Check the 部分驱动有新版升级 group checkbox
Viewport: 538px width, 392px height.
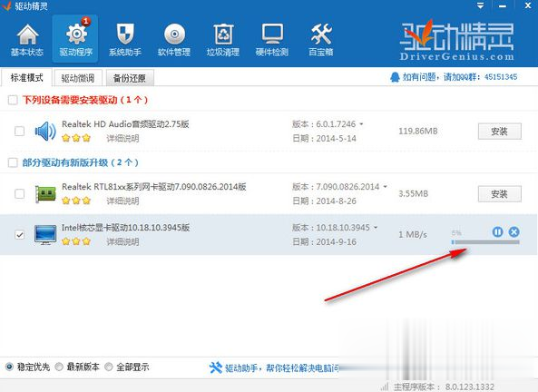click(x=13, y=162)
